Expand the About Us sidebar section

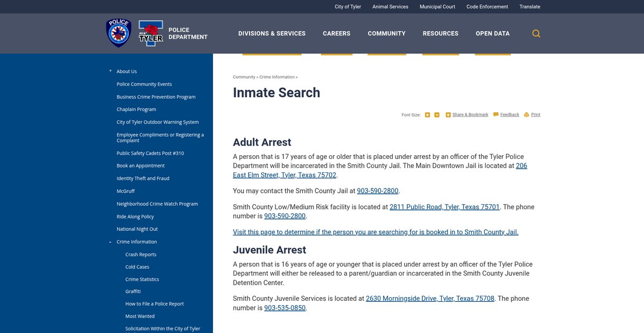point(110,71)
